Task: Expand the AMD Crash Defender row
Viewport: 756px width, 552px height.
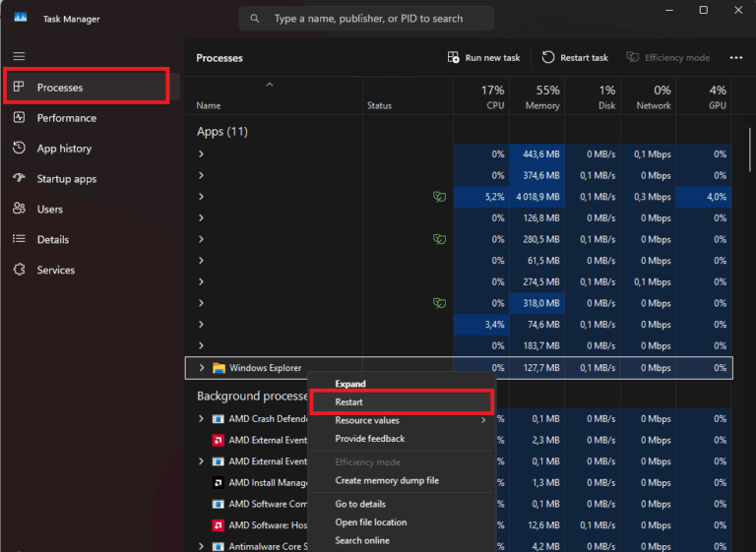Action: (201, 419)
